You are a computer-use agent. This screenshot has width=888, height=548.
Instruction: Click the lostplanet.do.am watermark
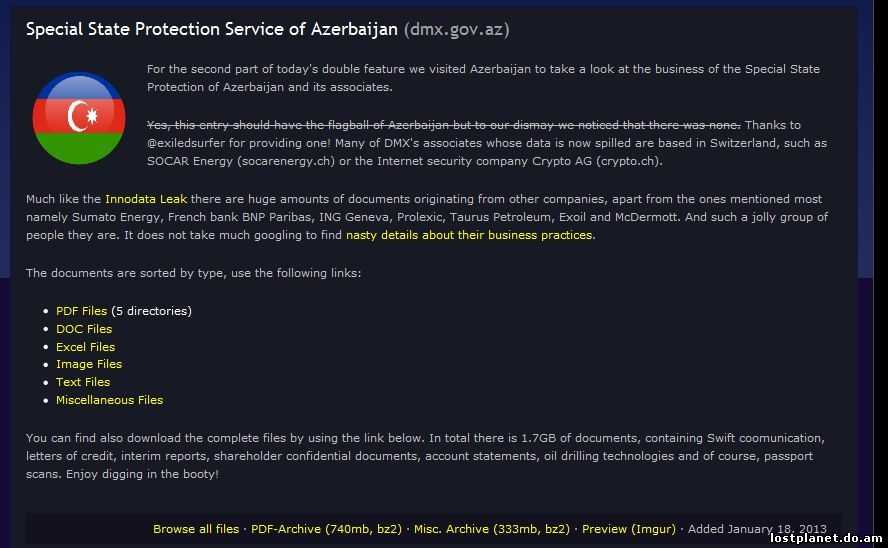(x=826, y=538)
